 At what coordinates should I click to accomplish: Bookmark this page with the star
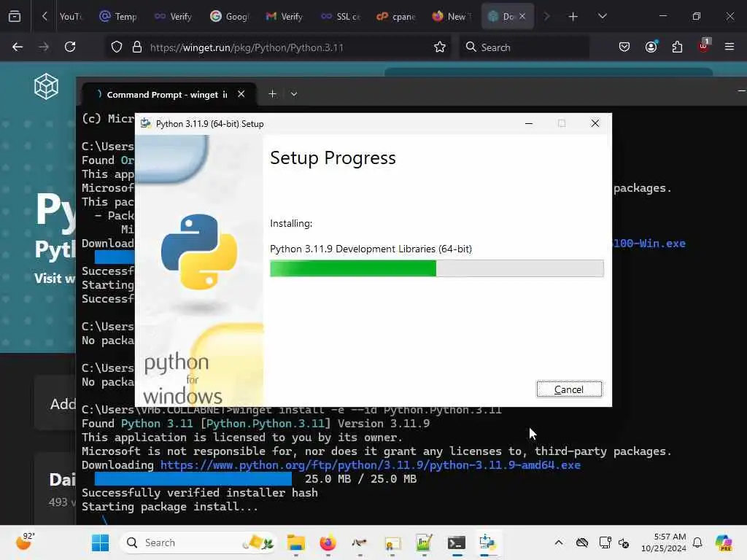click(440, 47)
